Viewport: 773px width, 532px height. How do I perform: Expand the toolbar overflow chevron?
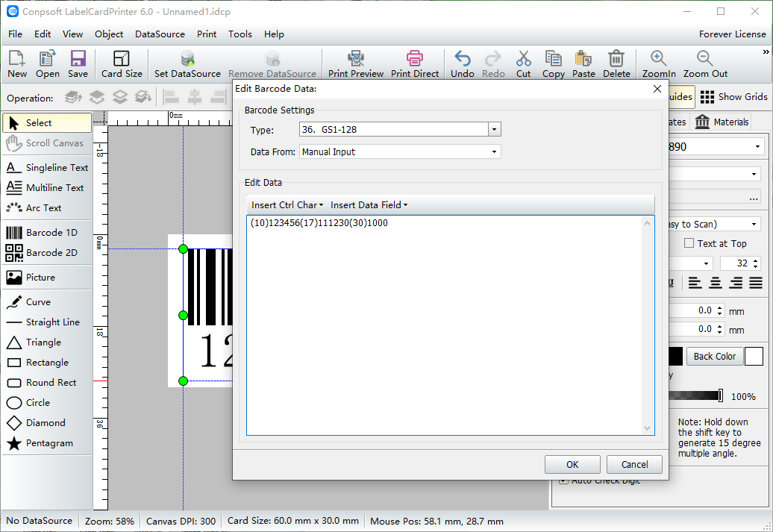[766, 51]
